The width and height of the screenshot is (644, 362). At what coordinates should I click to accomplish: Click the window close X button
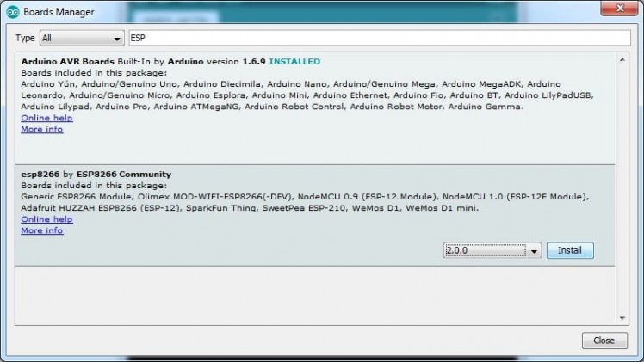pos(620,8)
